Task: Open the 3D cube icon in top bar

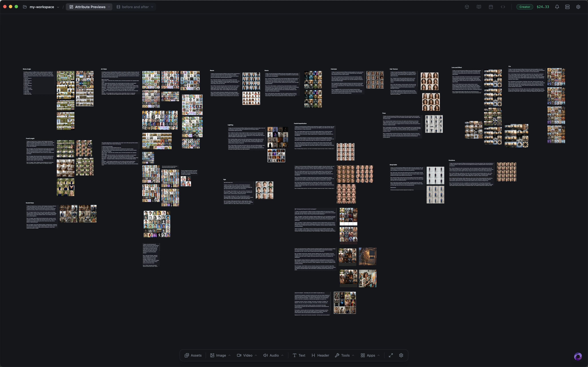Action: pos(467,7)
